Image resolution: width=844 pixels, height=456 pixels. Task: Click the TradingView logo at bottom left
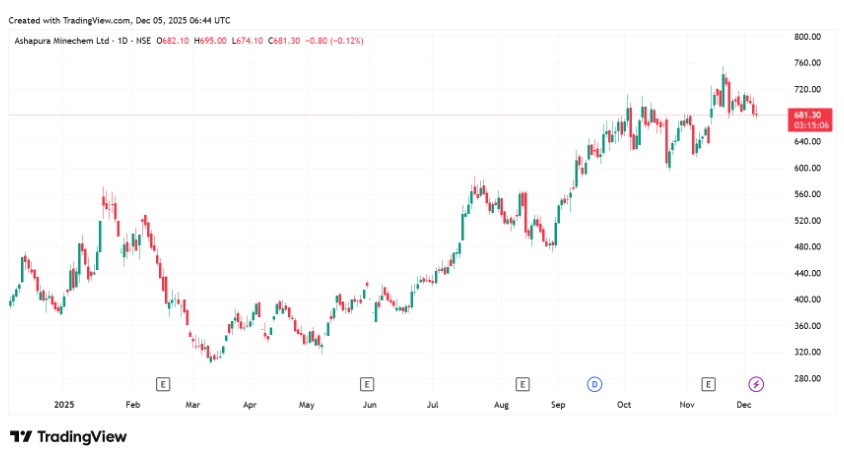tap(68, 437)
